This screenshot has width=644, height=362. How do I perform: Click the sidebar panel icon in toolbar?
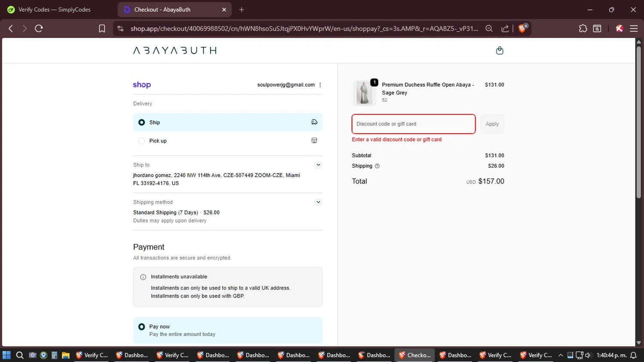(x=597, y=28)
